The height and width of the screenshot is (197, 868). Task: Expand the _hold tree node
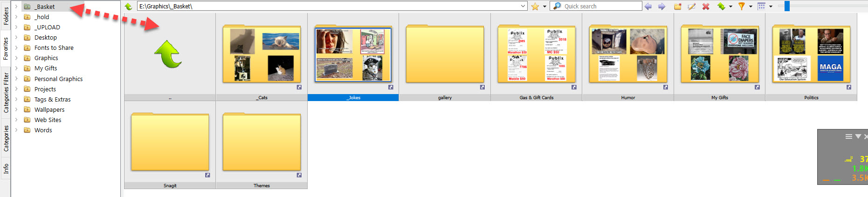[16, 17]
